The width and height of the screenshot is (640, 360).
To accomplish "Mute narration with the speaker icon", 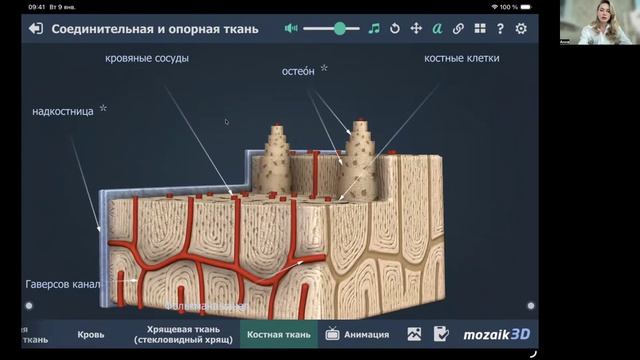I will pyautogui.click(x=291, y=28).
